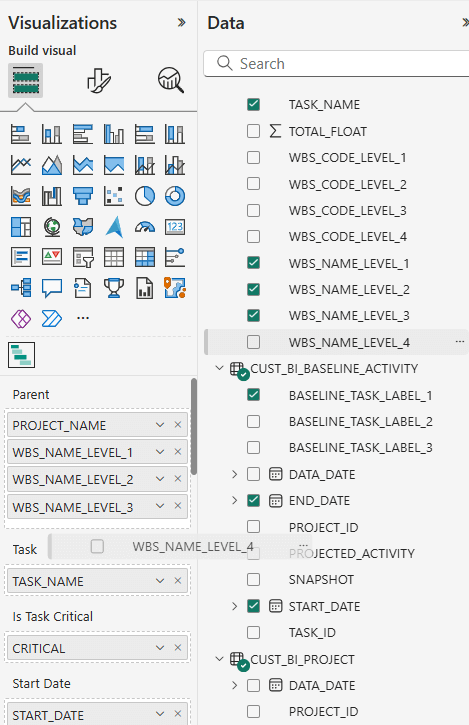Check the SNAPSHOT field checkbox
The height and width of the screenshot is (725, 469).
(253, 579)
